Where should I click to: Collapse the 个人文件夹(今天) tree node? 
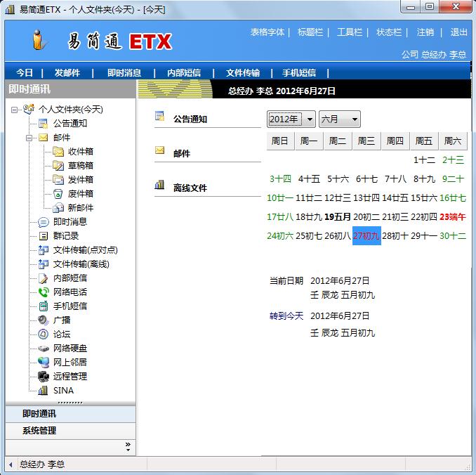click(x=14, y=110)
